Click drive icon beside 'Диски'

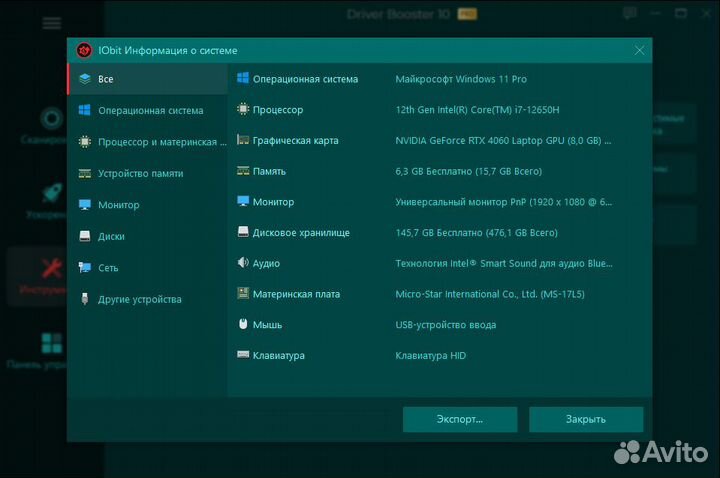pyautogui.click(x=84, y=236)
